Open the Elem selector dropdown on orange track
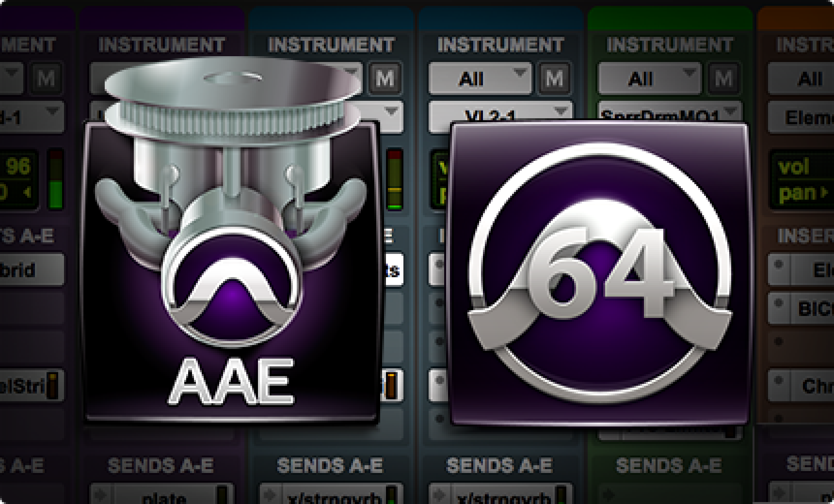Image resolution: width=834 pixels, height=504 pixels. point(801,117)
